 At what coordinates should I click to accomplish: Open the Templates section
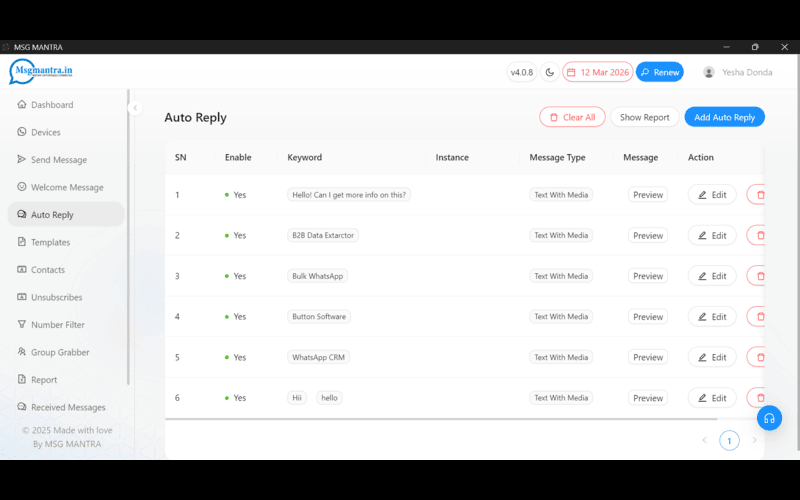(x=50, y=242)
